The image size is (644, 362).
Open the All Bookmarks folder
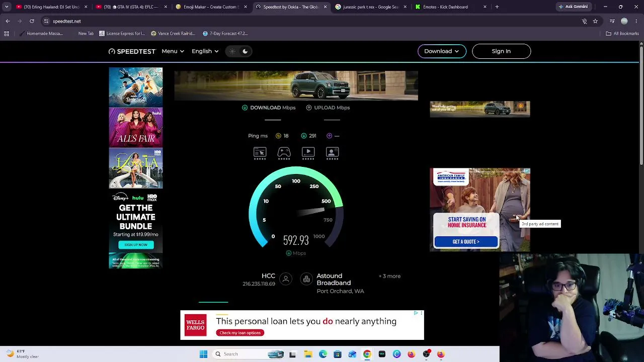[622, 34]
